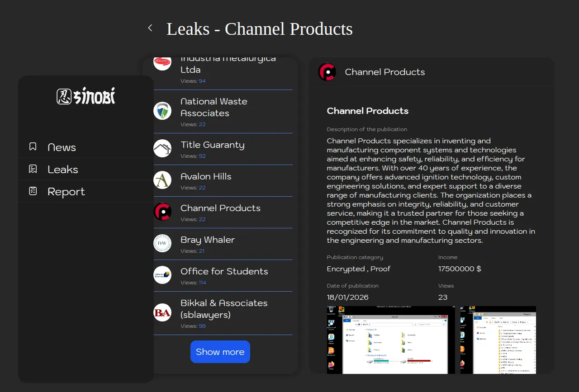Click the back arrow beside Leaks title

coord(150,28)
